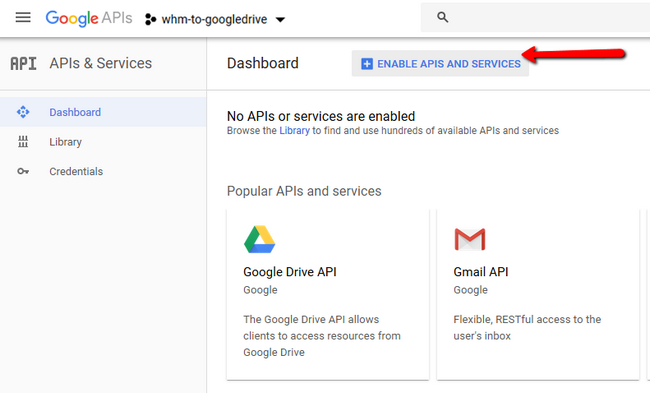Click the Dashboard sidebar icon
The width and height of the screenshot is (650, 393).
pyautogui.click(x=23, y=112)
